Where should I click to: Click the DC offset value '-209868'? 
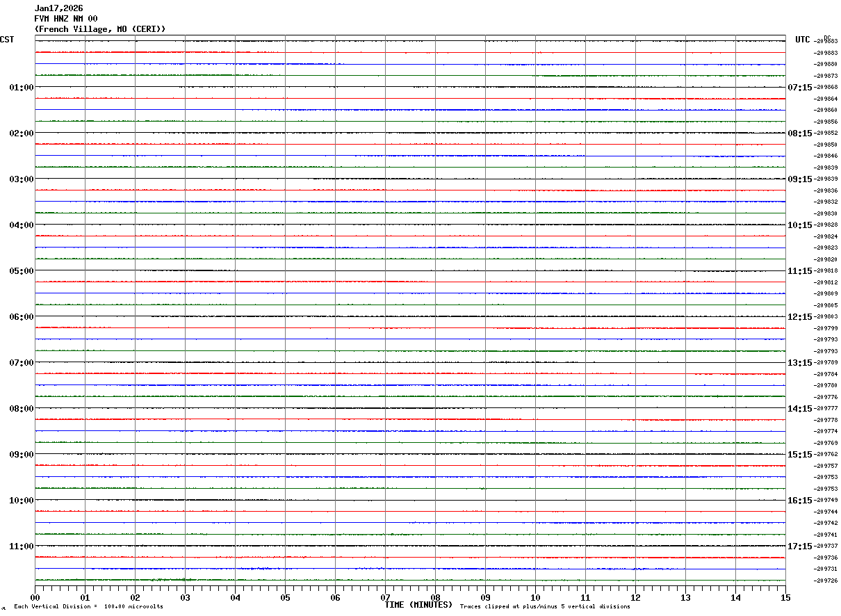826,87
